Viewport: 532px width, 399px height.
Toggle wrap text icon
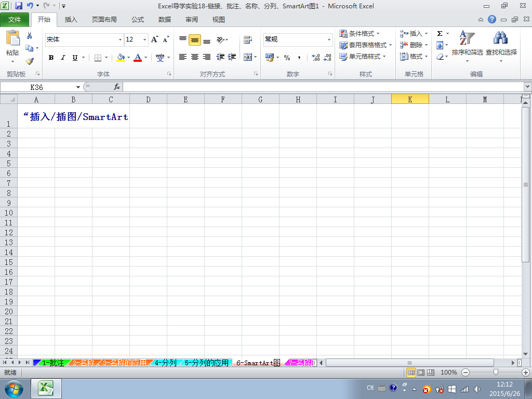pos(248,39)
